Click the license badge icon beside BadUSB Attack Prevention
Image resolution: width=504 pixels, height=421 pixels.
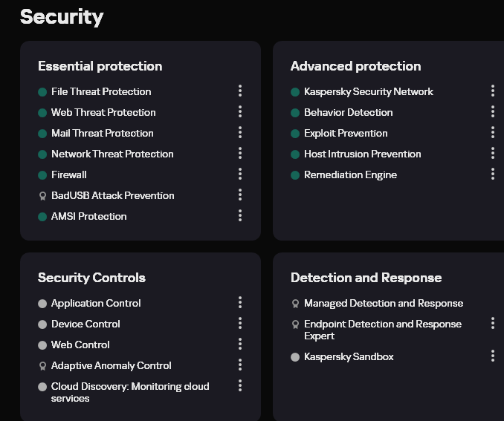click(42, 196)
